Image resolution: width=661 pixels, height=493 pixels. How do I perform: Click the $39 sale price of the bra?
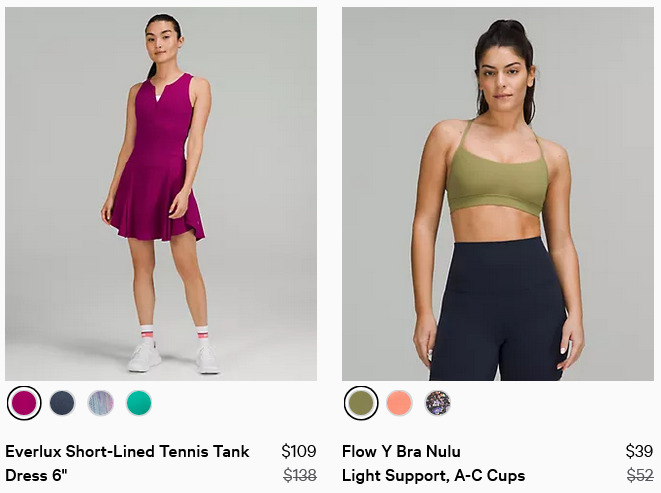pos(639,451)
